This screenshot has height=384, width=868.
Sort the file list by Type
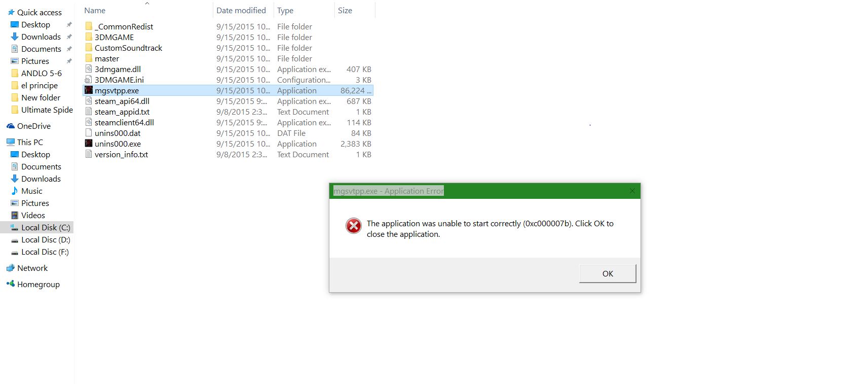pos(285,10)
